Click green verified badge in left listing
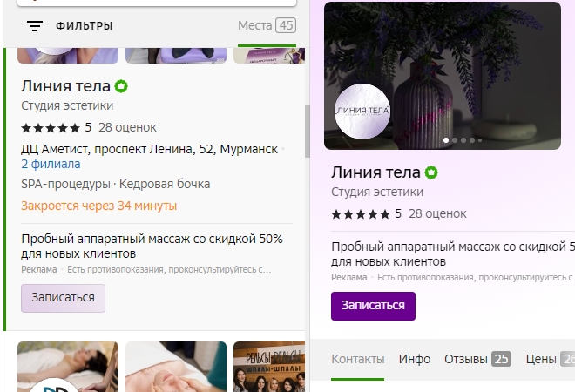 pos(122,86)
